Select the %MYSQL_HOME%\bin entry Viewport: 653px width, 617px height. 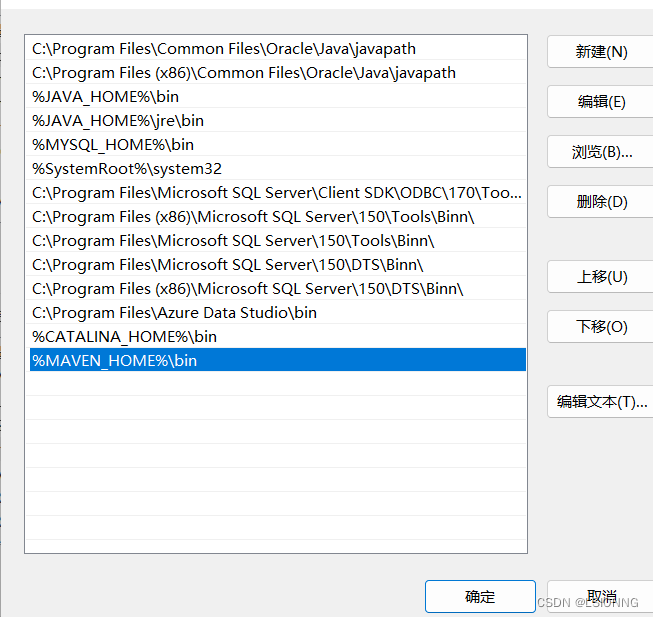[x=278, y=145]
